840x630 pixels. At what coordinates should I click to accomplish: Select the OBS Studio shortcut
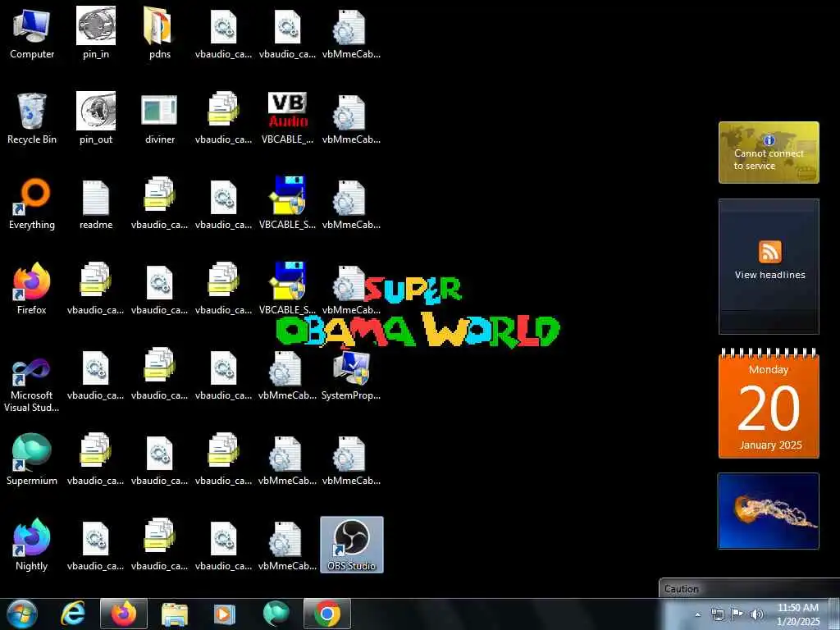pyautogui.click(x=351, y=545)
